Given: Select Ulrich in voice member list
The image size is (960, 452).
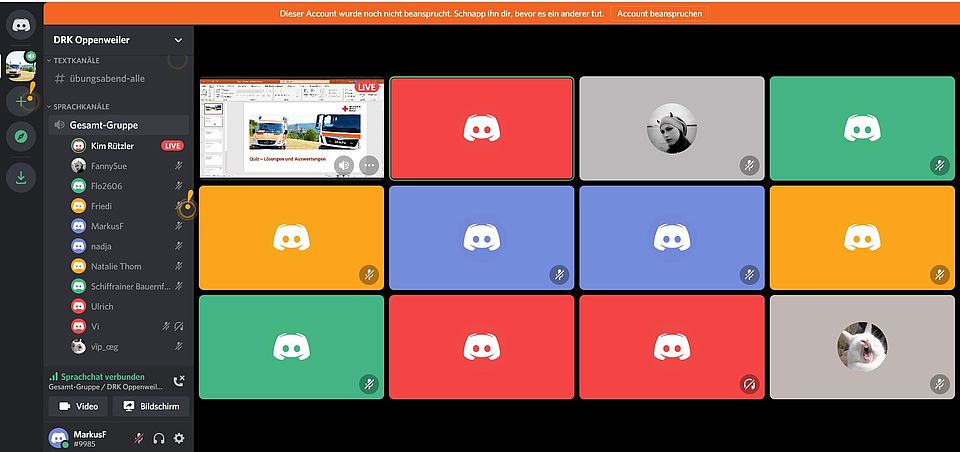Looking at the screenshot, I should 102,306.
